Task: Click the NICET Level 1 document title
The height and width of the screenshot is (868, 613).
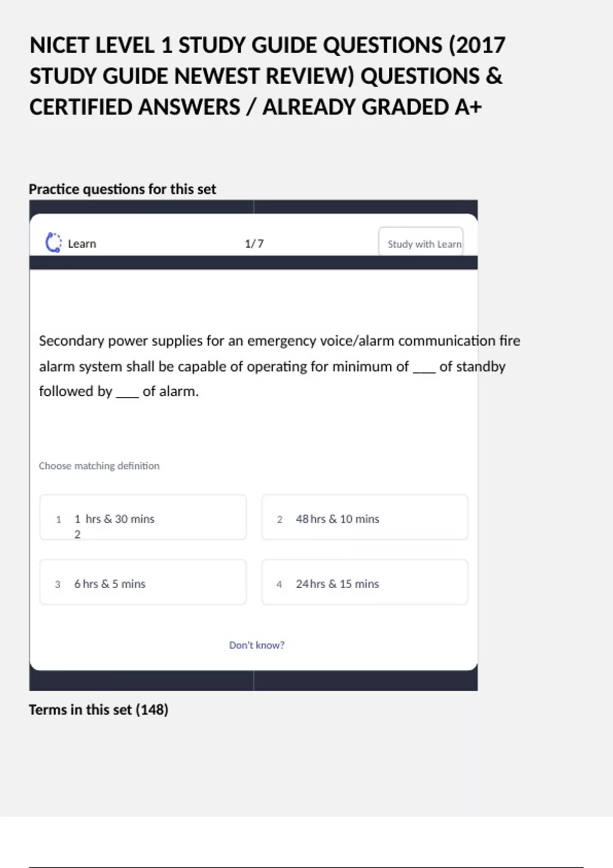Action: (267, 76)
